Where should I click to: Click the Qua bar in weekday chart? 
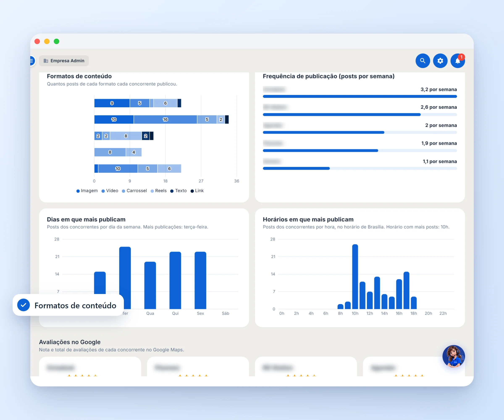150,285
